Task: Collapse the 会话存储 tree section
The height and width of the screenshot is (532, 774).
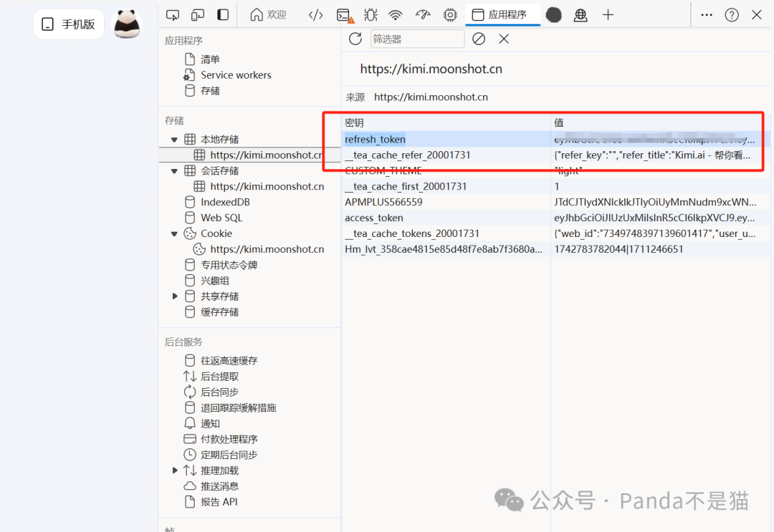Action: pyautogui.click(x=174, y=170)
